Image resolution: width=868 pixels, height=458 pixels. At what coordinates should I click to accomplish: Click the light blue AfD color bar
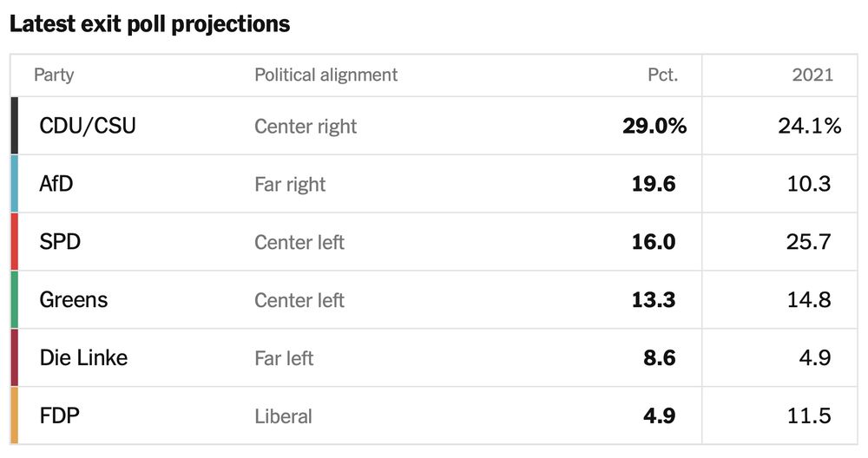pyautogui.click(x=15, y=184)
